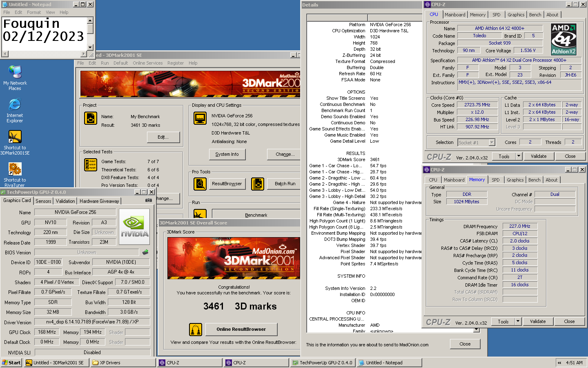The height and width of the screenshot is (368, 588).
Task: Click the 3DMark2001 banner in main window
Action: (190, 84)
